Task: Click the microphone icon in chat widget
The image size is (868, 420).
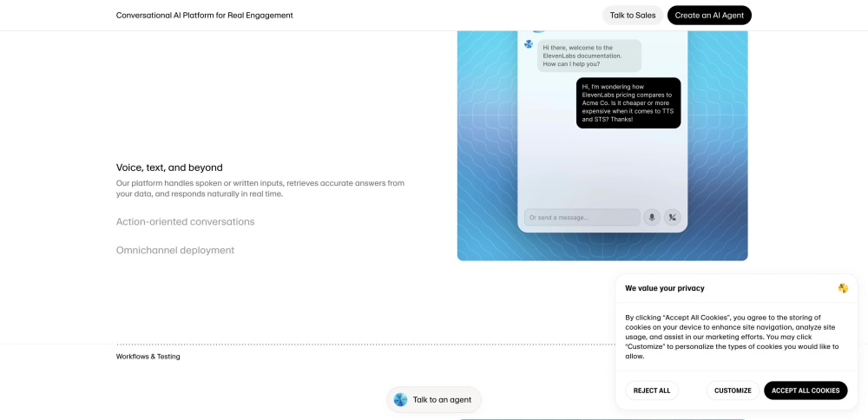Action: [x=652, y=218]
